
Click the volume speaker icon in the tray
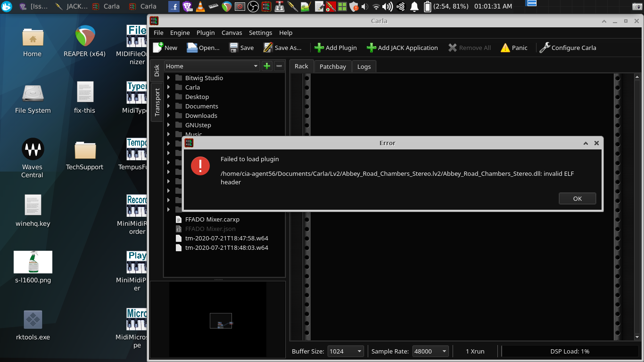(x=388, y=7)
